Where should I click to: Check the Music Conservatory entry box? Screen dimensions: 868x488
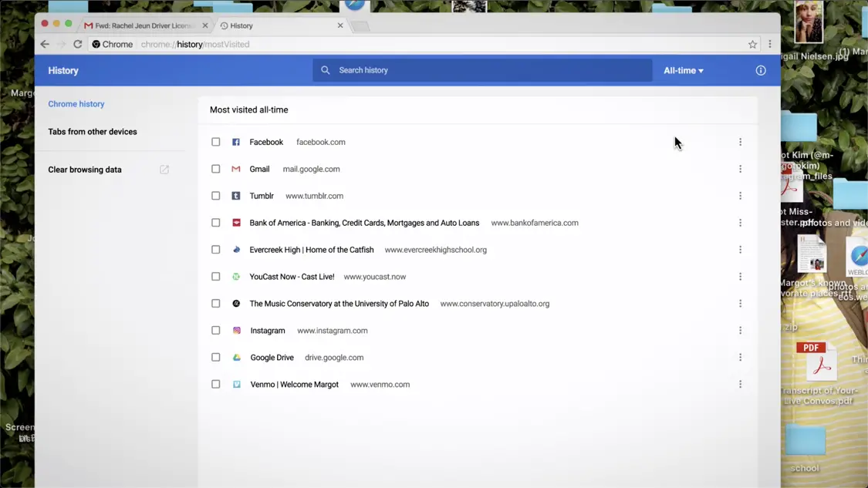click(216, 303)
